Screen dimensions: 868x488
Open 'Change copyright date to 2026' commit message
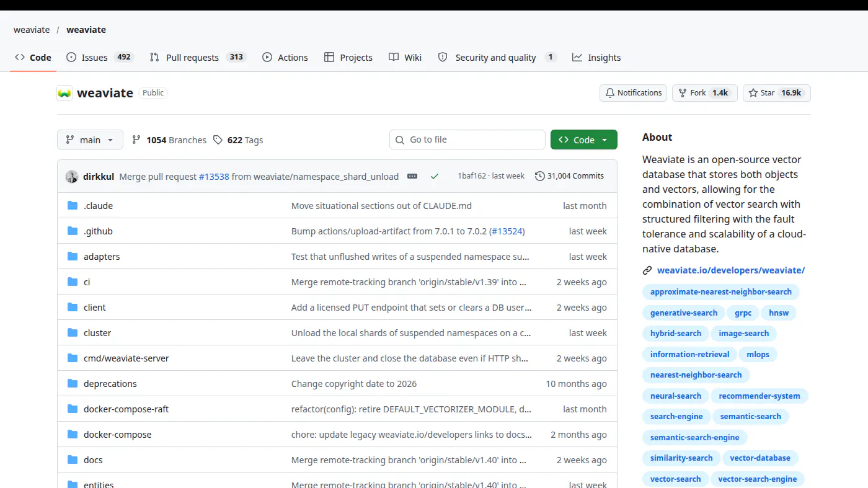[354, 384]
